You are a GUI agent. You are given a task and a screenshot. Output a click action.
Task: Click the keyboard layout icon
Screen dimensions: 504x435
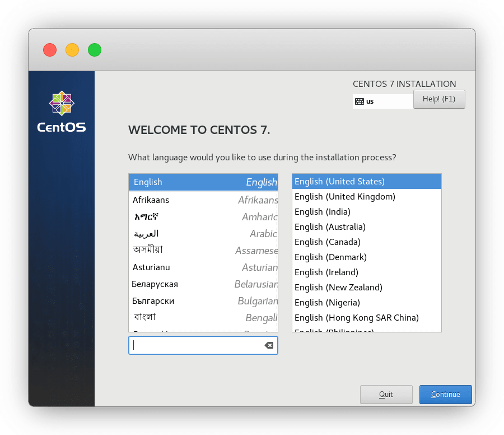[360, 101]
